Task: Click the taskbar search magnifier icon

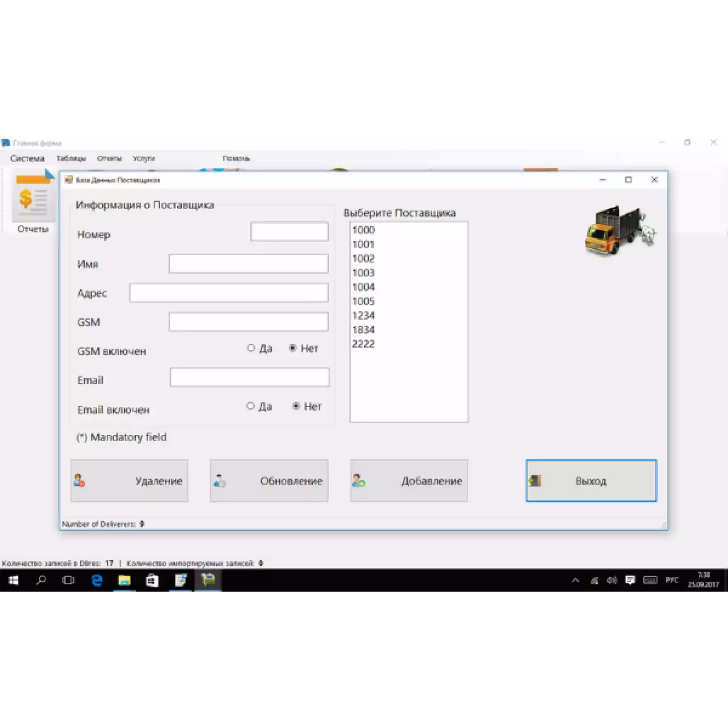Action: (41, 580)
